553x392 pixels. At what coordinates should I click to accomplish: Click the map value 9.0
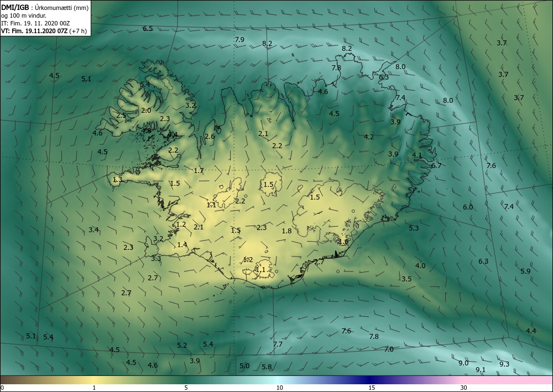coord(463,363)
